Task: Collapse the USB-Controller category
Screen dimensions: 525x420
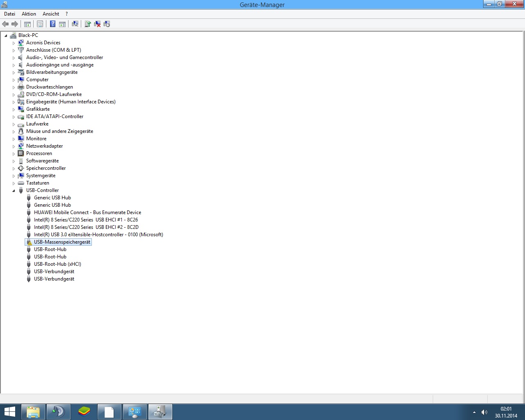Action: coord(14,191)
